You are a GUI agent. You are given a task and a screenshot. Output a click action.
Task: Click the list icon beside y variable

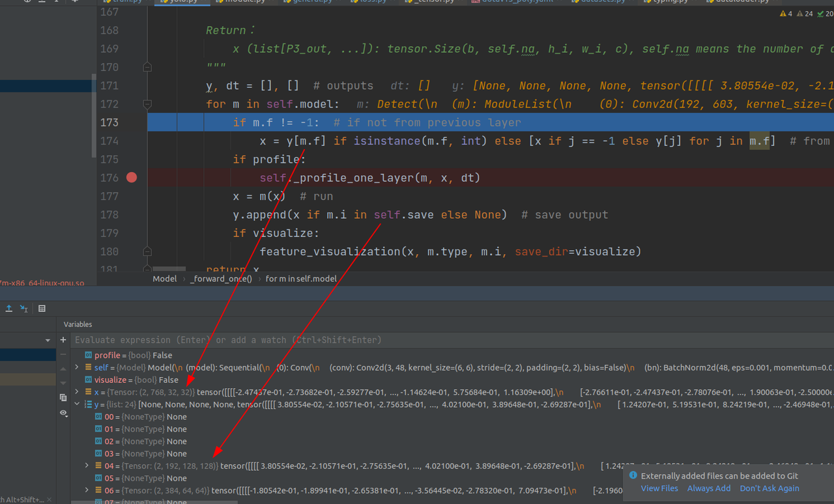click(89, 404)
